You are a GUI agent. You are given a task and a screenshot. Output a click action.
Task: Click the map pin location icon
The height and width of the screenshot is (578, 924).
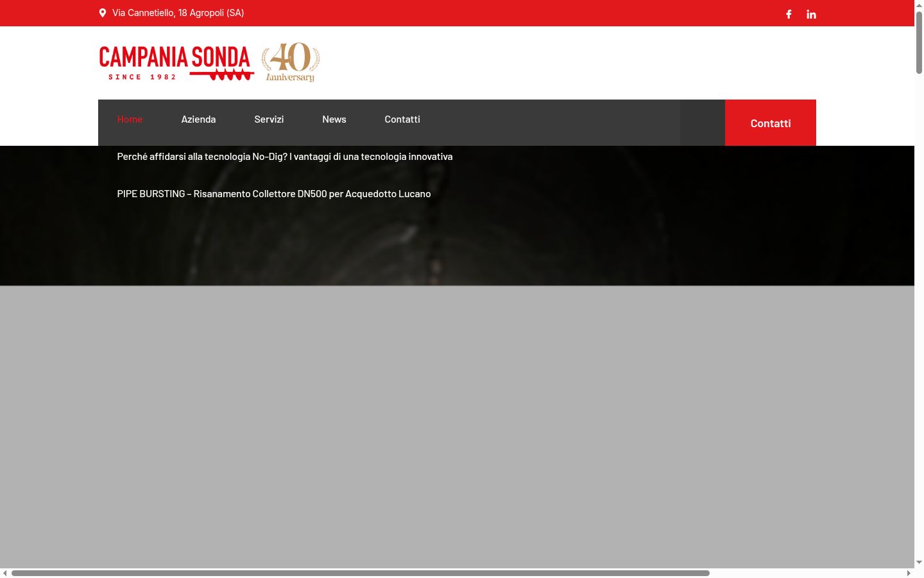click(103, 13)
